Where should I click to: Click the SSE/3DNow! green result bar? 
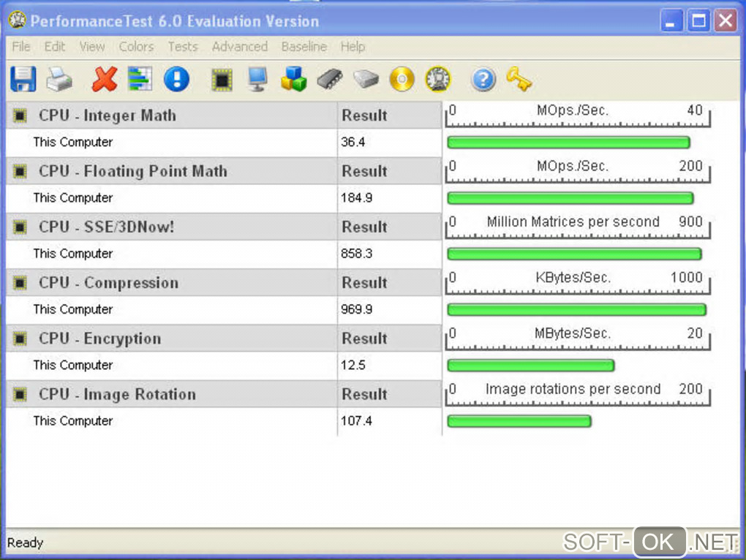pyautogui.click(x=574, y=254)
